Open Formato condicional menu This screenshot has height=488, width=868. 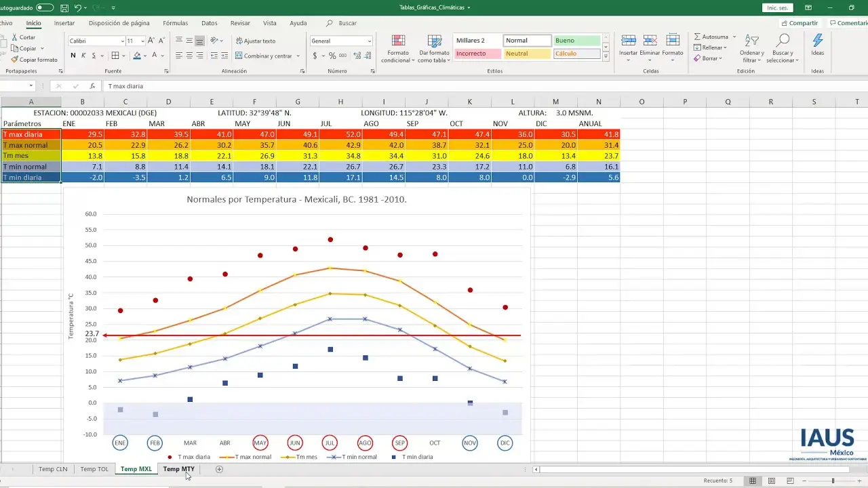coord(398,49)
